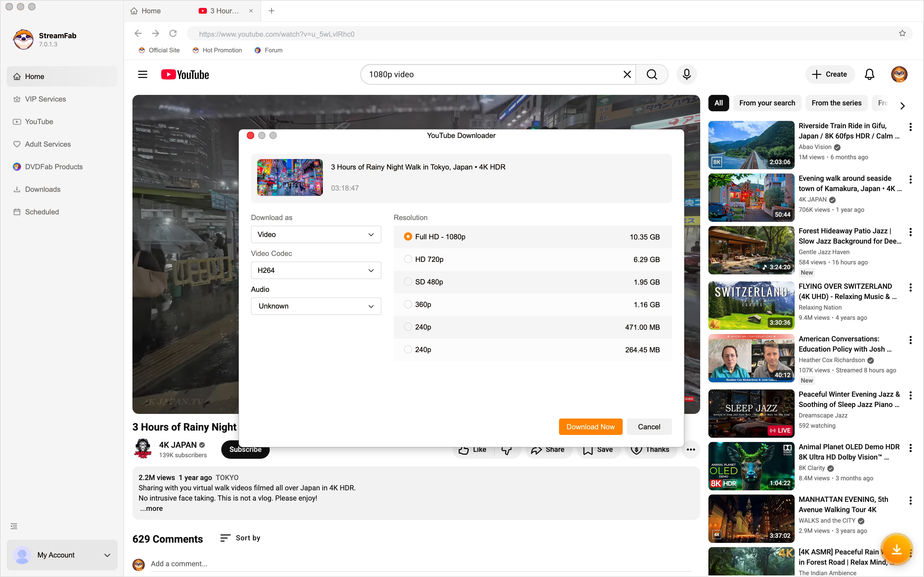Click the YouTube voice search microphone
The height and width of the screenshot is (577, 924).
686,74
